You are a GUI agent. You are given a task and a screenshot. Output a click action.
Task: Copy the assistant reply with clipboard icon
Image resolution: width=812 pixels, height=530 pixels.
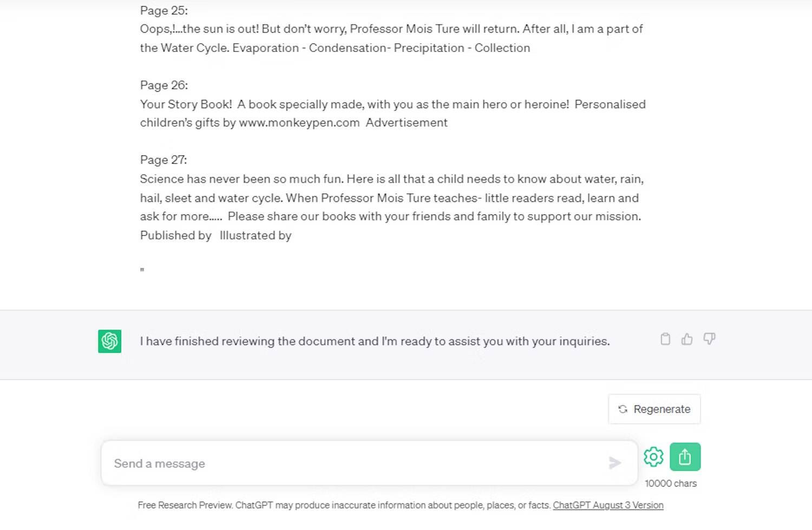coord(665,339)
